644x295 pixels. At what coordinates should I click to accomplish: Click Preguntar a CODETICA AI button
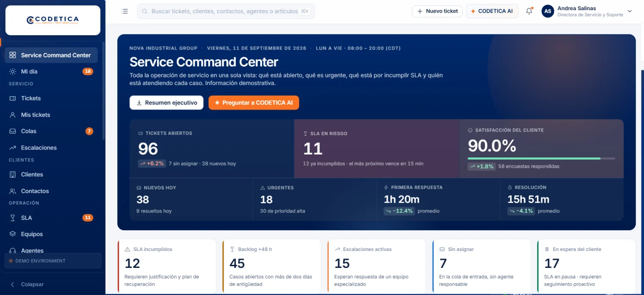click(x=254, y=103)
